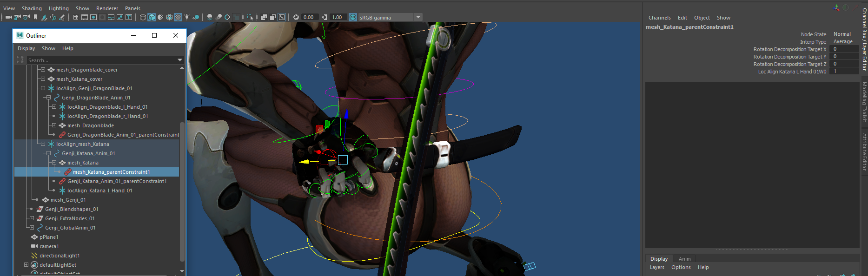Click the Shadows icon
Image resolution: width=868 pixels, height=276 pixels.
pyautogui.click(x=196, y=17)
